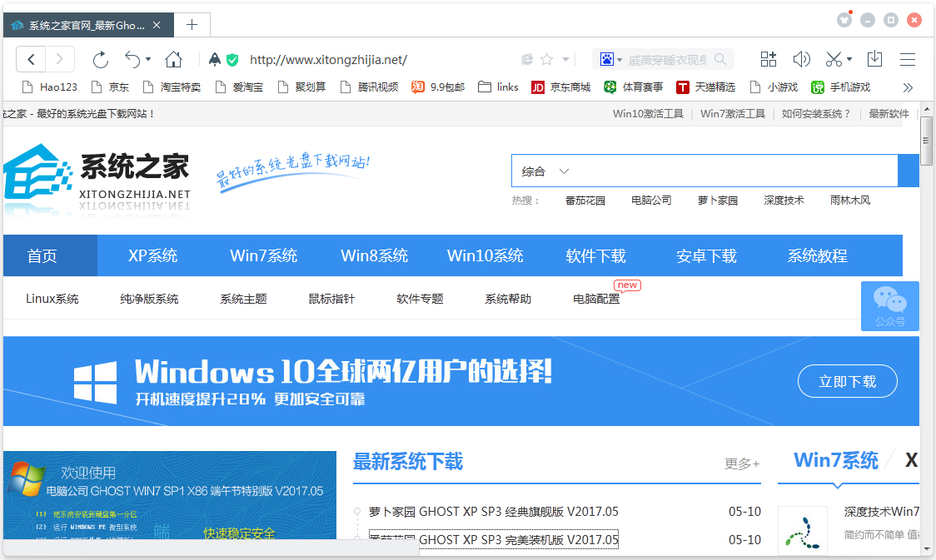Open the 天猫精选 bookmark
The image size is (936, 560).
(705, 87)
